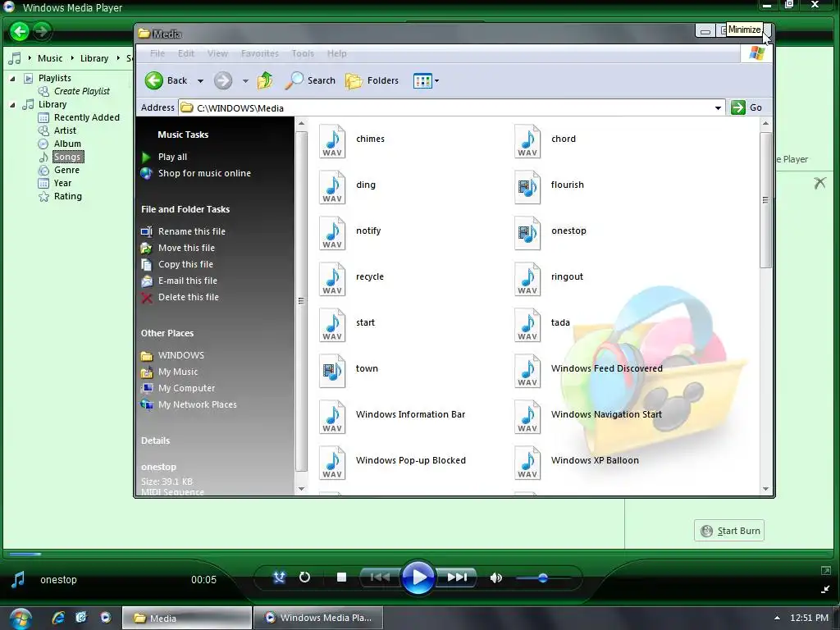Select the tada WAV file
The image size is (840, 630).
(542, 325)
